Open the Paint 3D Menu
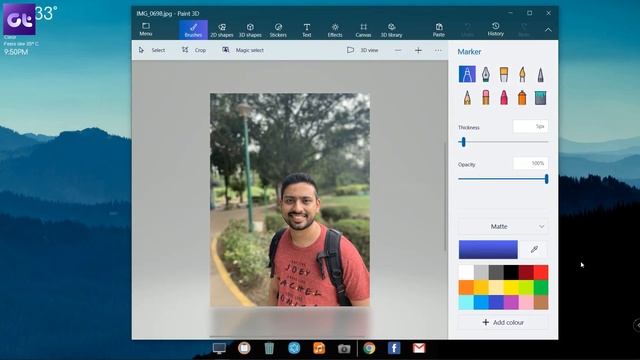Viewport: 640px width, 360px height. [146, 29]
